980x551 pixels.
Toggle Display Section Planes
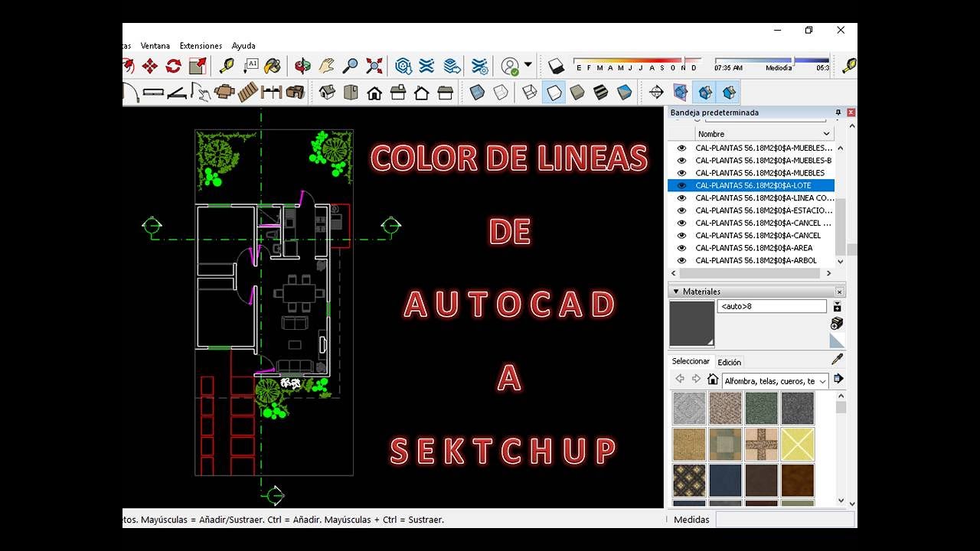[681, 93]
